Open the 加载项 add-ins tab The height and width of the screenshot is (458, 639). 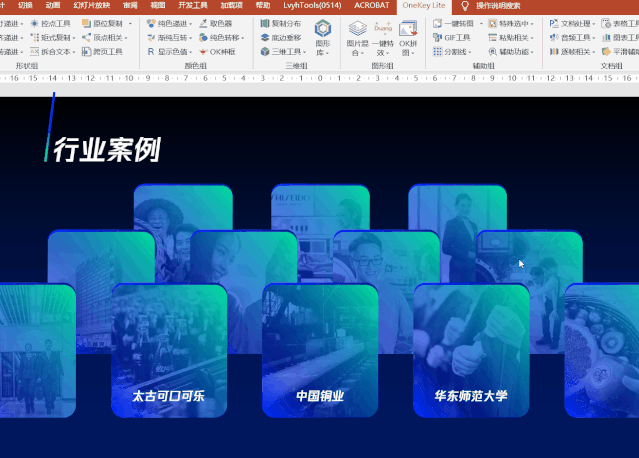[x=231, y=5]
